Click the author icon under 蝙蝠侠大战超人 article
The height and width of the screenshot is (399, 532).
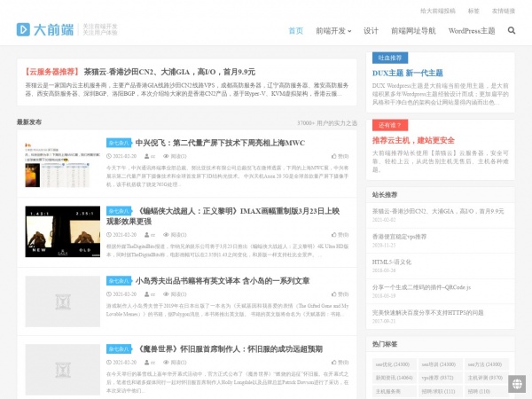tap(147, 235)
